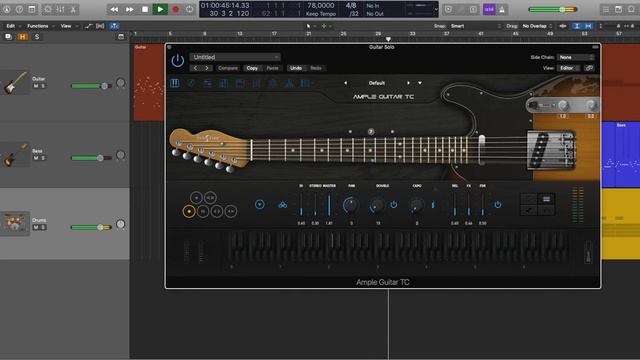Adjust the Drums track volume slider
The height and width of the screenshot is (360, 640).
91,227
